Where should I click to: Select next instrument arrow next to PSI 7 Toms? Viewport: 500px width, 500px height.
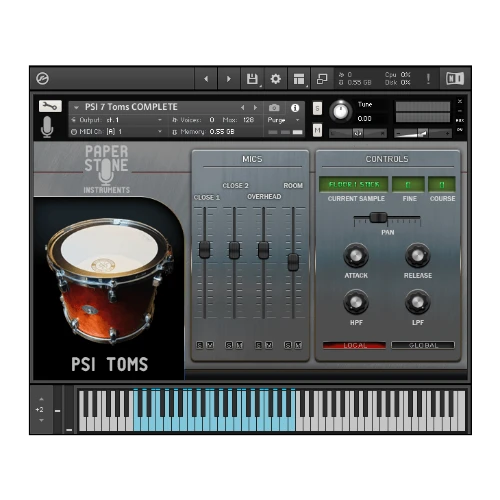tap(255, 108)
